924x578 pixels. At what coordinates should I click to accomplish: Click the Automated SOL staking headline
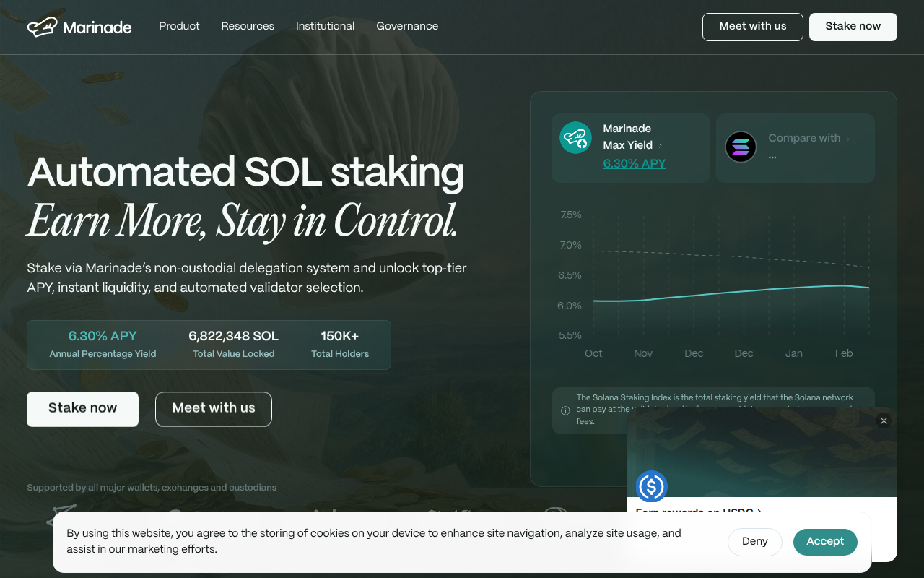(245, 172)
